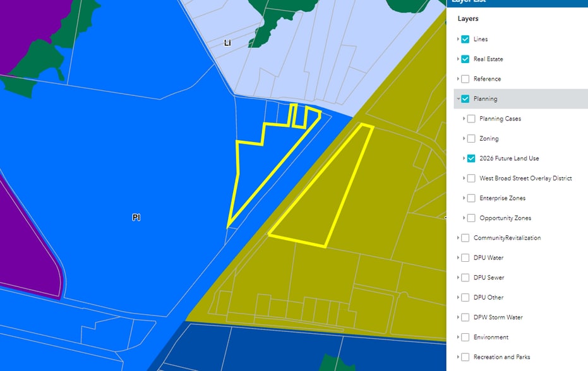The height and width of the screenshot is (371, 588).
Task: Click the PI label on the map
Action: coord(136,218)
